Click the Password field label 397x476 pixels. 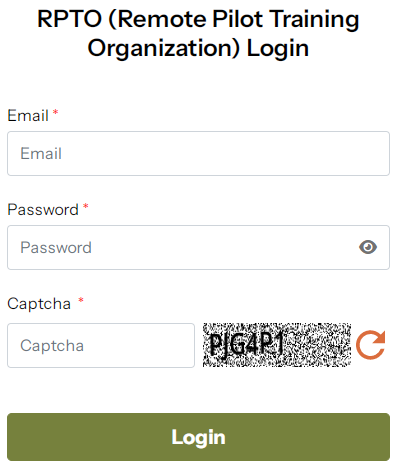[x=43, y=210]
